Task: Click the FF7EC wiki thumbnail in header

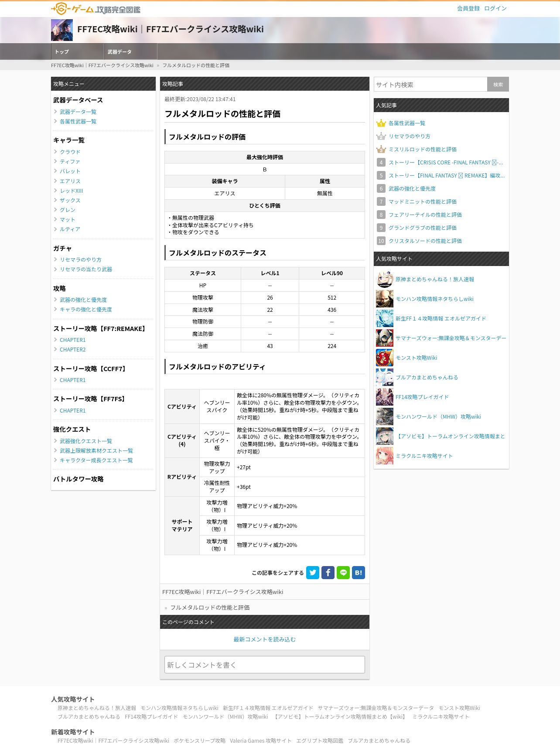Action: pos(62,30)
